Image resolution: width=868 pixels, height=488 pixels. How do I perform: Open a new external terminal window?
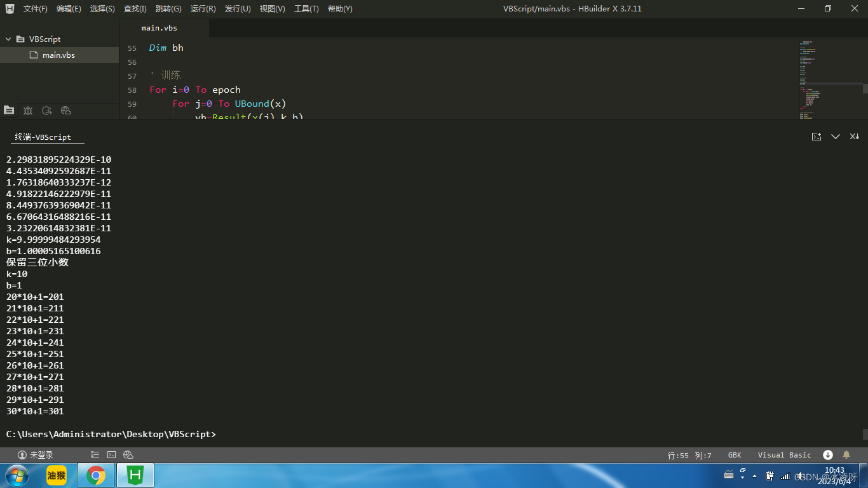tap(817, 136)
